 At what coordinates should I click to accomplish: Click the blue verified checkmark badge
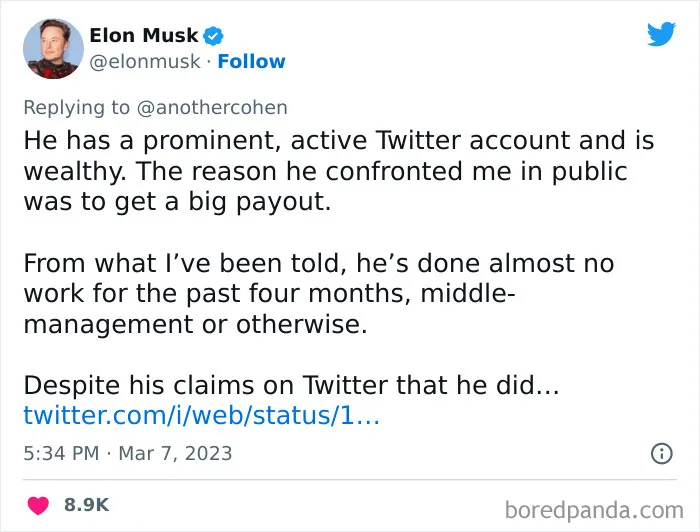pyautogui.click(x=213, y=36)
